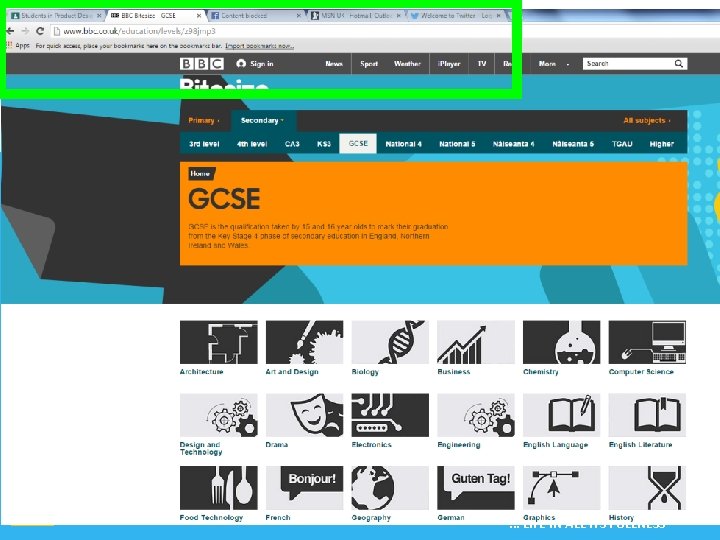720x540 pixels.
Task: Select the Nàiseanta 4 tab
Action: (513, 144)
